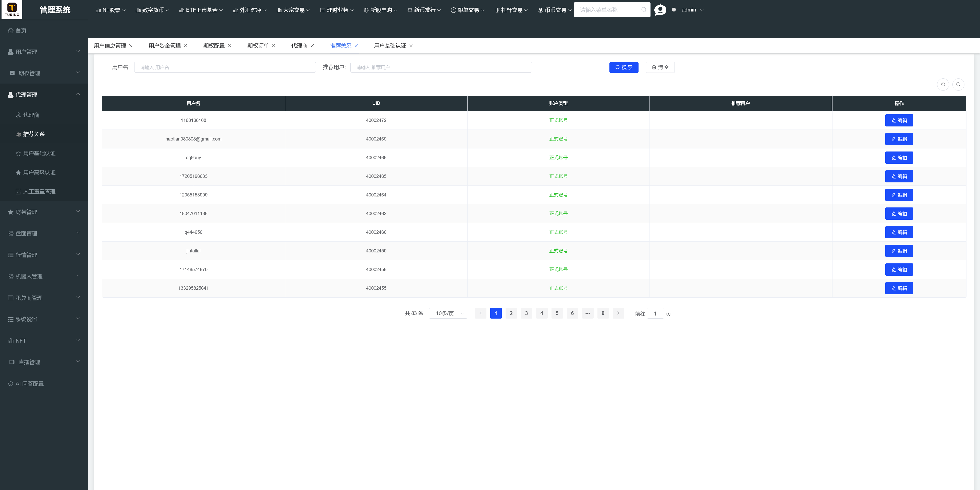
Task: Click the round search toggle icon above table
Action: pos(958,85)
